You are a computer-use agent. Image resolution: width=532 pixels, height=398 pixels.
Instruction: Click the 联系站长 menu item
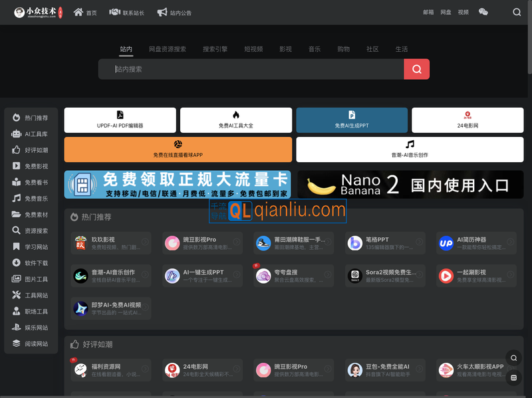point(128,11)
